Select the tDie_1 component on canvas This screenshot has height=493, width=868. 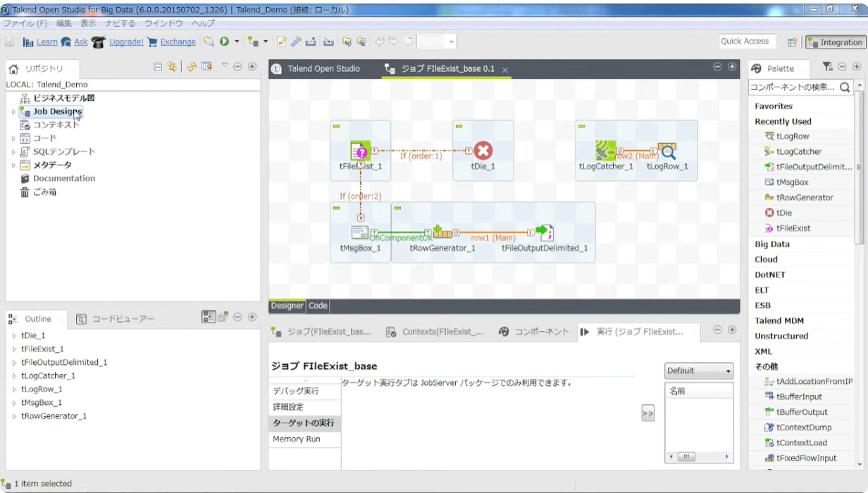483,151
